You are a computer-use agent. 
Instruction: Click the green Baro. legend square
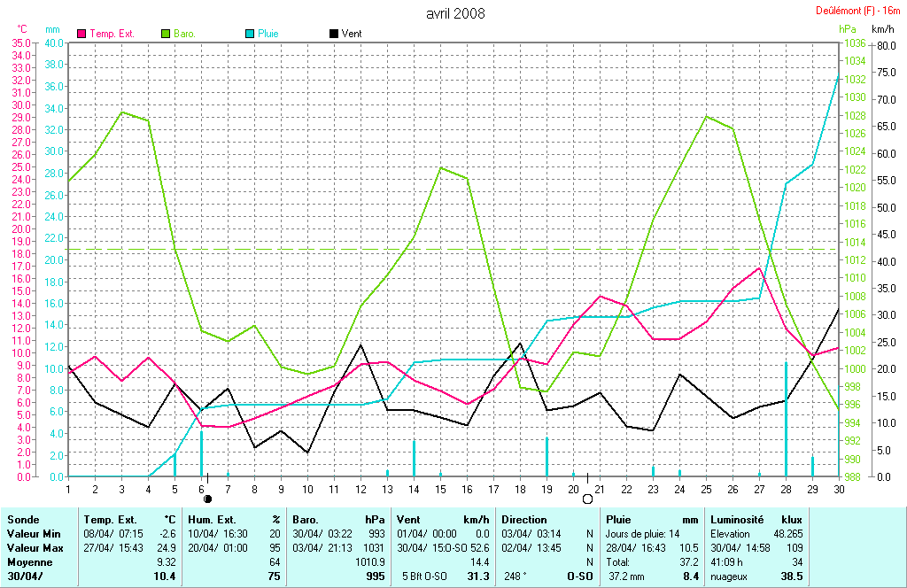pos(166,34)
